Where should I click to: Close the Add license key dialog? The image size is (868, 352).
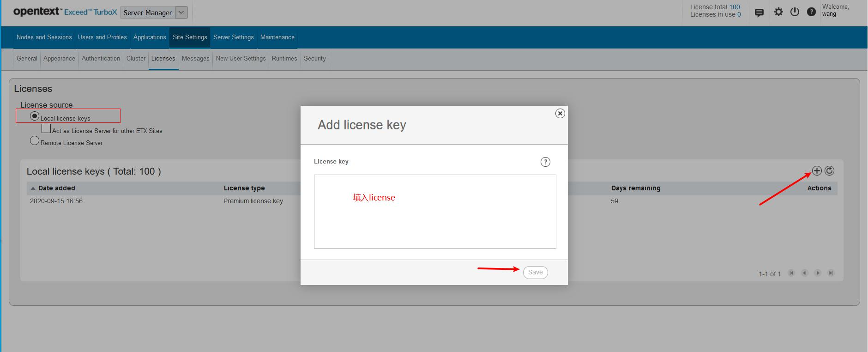pos(560,113)
